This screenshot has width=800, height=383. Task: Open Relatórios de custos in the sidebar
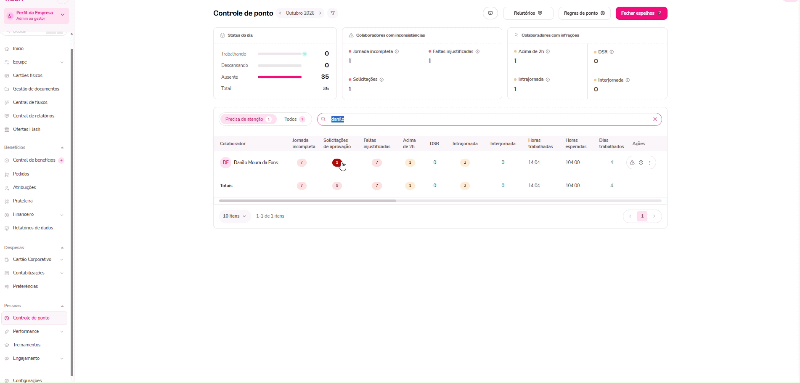tap(33, 228)
